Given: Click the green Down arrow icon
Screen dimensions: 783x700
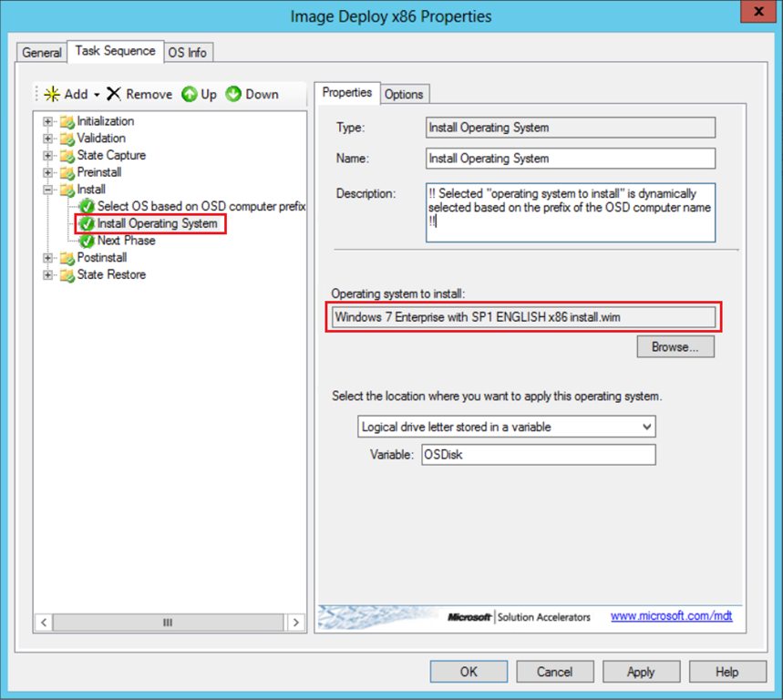Looking at the screenshot, I should (x=233, y=94).
